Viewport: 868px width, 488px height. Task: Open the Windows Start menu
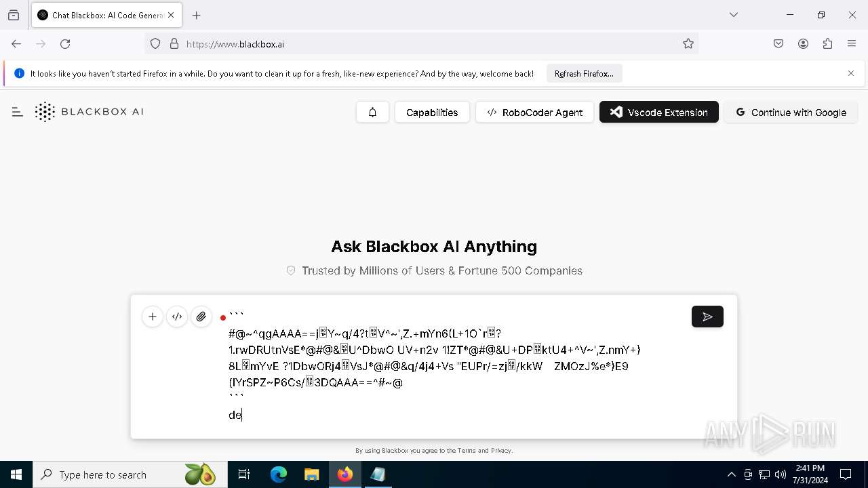[16, 474]
